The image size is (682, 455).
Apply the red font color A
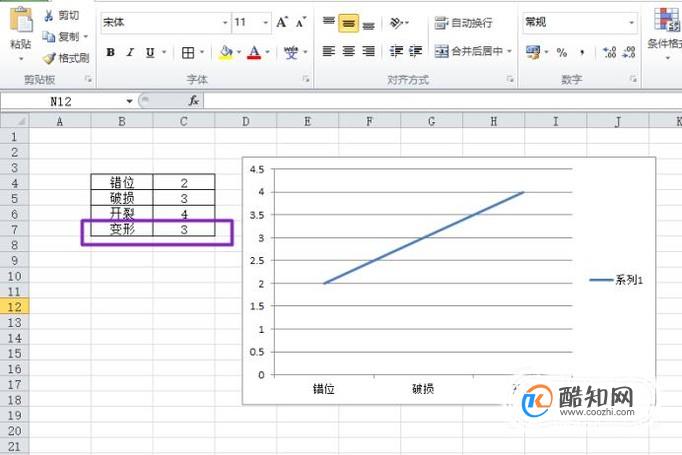pyautogui.click(x=254, y=53)
